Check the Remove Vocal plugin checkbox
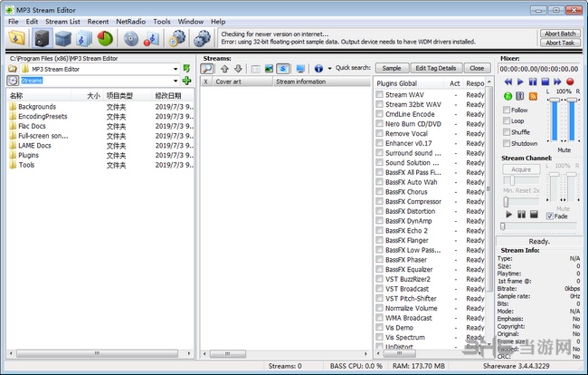Screen dimensions: 588x375 click(x=380, y=133)
